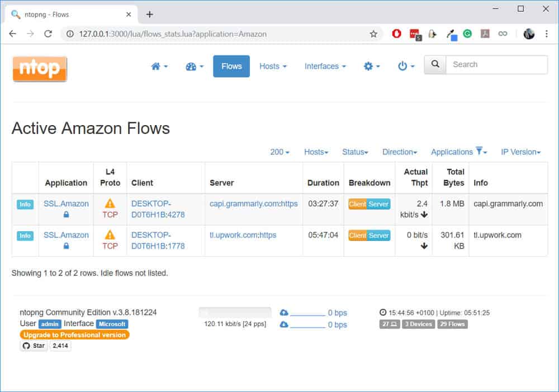Image resolution: width=559 pixels, height=392 pixels.
Task: Open client DESKTOP-D0T6H1B:1778 link
Action: pos(158,240)
